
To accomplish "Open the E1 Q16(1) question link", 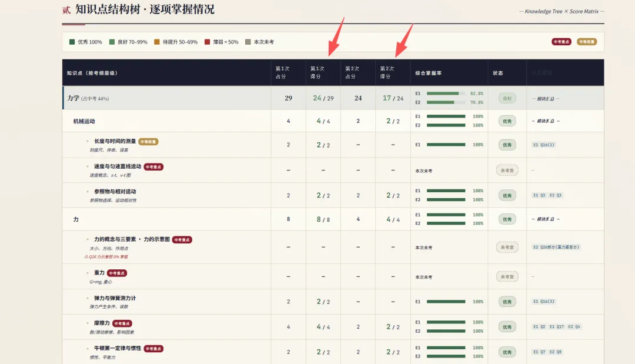I will (544, 145).
